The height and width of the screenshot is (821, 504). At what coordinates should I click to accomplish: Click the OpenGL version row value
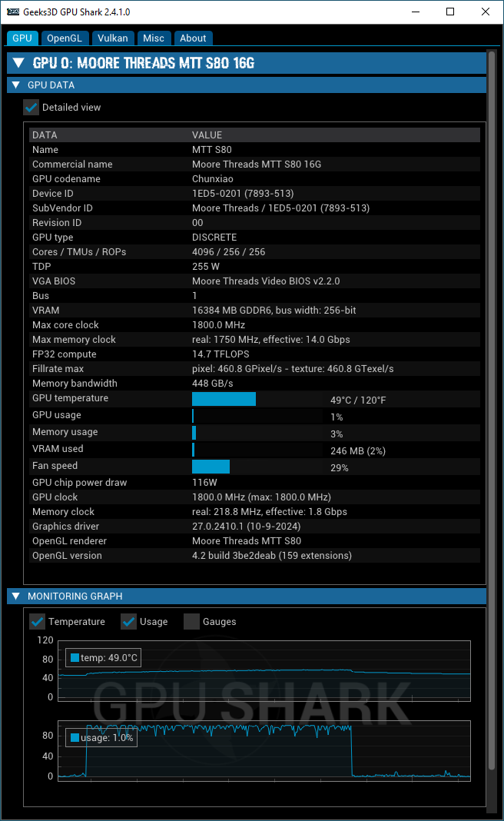(x=272, y=556)
